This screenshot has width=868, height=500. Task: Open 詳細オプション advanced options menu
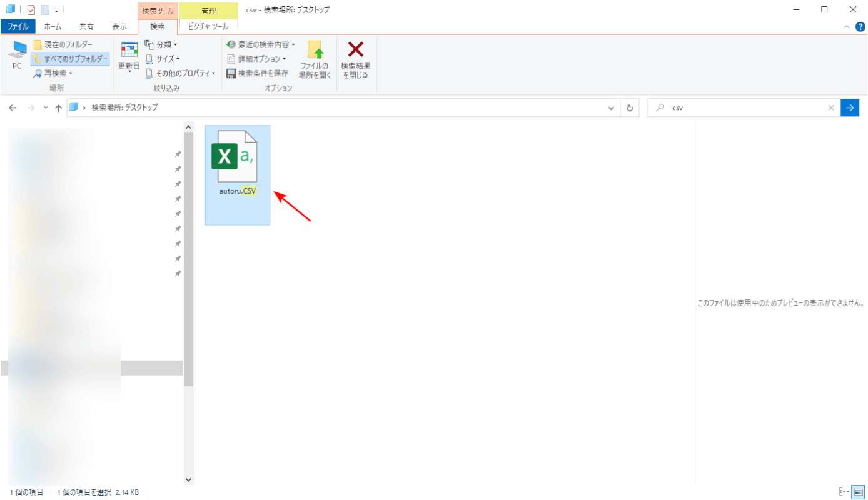(x=256, y=59)
